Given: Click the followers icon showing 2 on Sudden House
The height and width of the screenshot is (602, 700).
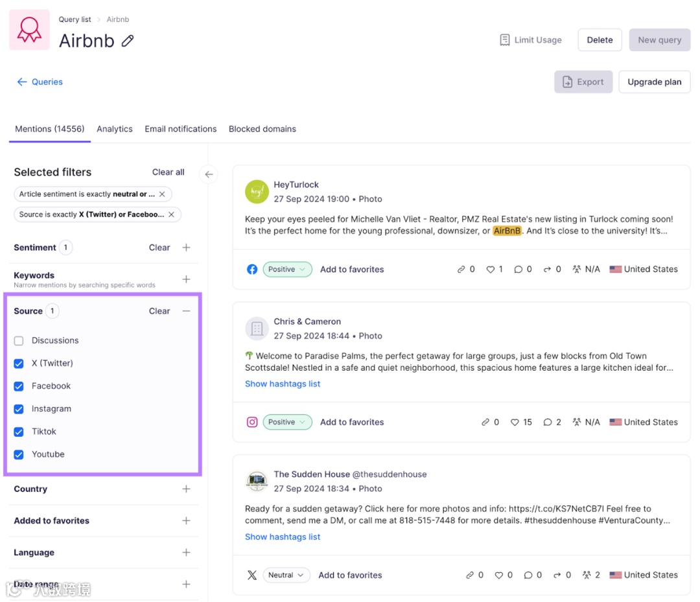Looking at the screenshot, I should click(x=587, y=575).
